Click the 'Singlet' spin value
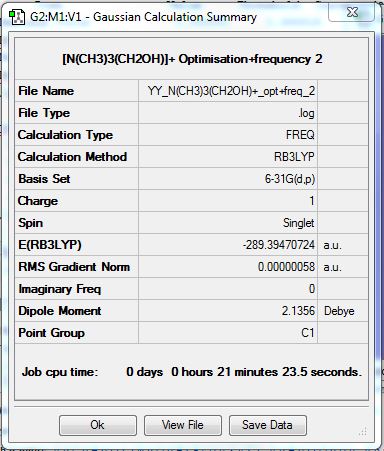The width and height of the screenshot is (384, 451). 298,223
